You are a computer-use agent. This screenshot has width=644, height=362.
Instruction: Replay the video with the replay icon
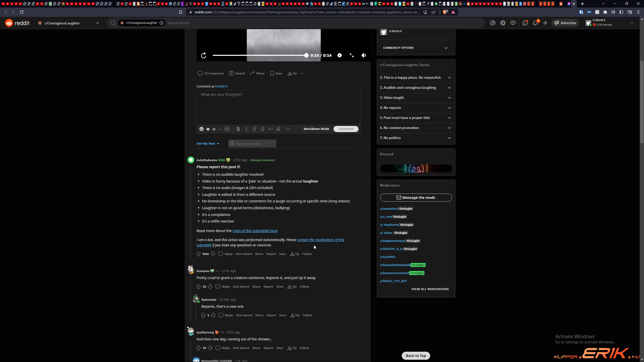[x=204, y=55]
